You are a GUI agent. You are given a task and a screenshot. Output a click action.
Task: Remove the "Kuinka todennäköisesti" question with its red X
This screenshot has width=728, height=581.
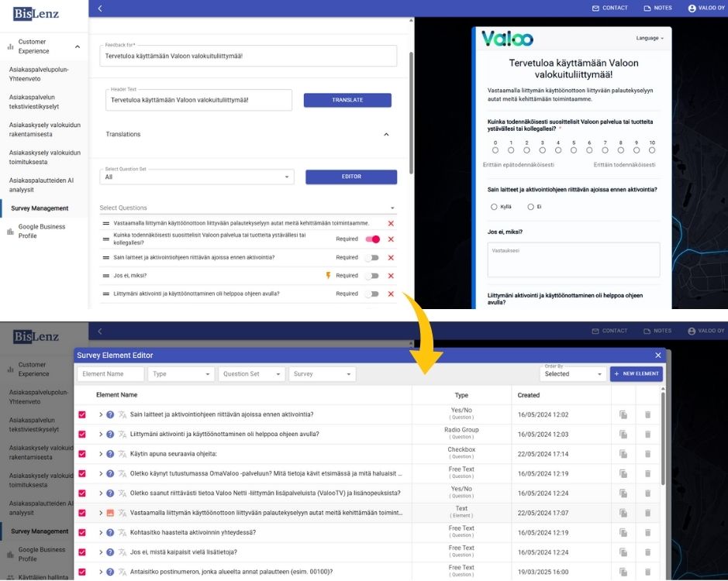coord(391,239)
